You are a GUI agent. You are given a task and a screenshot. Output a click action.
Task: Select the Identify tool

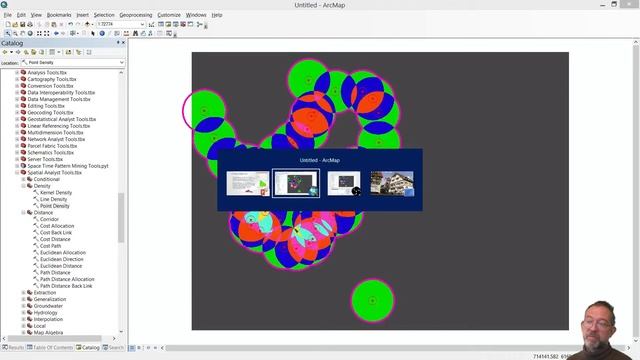(102, 33)
